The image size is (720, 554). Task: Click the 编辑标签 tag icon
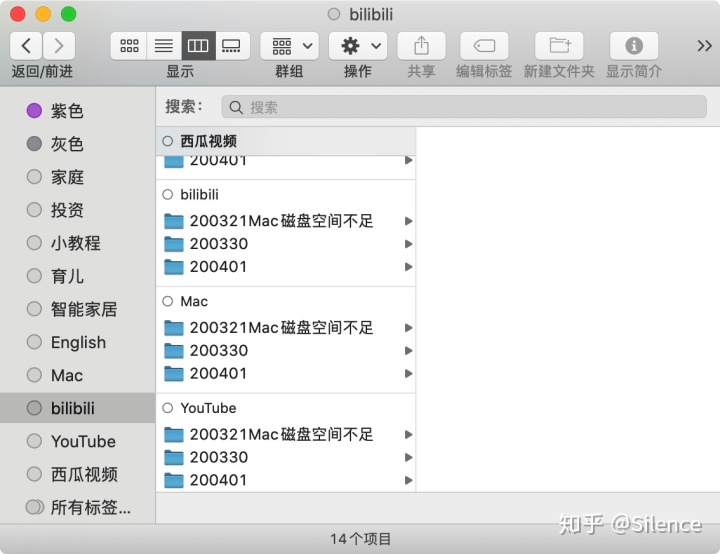pos(484,45)
